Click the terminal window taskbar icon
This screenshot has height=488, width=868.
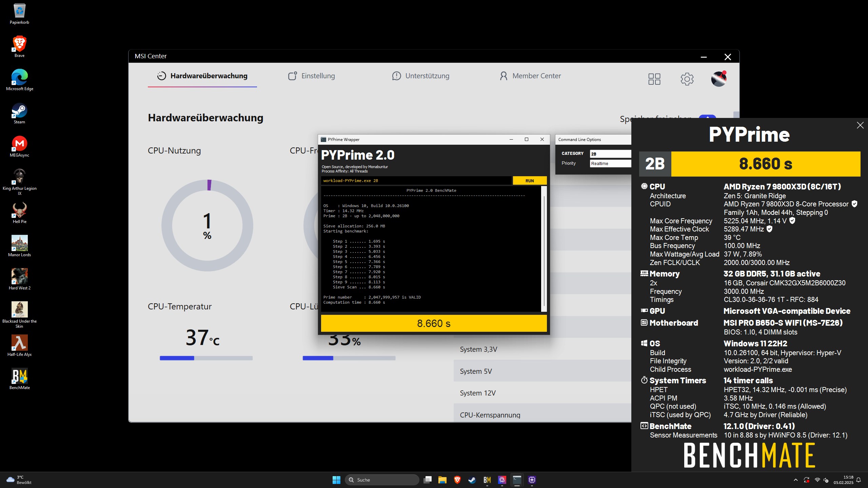point(517,480)
